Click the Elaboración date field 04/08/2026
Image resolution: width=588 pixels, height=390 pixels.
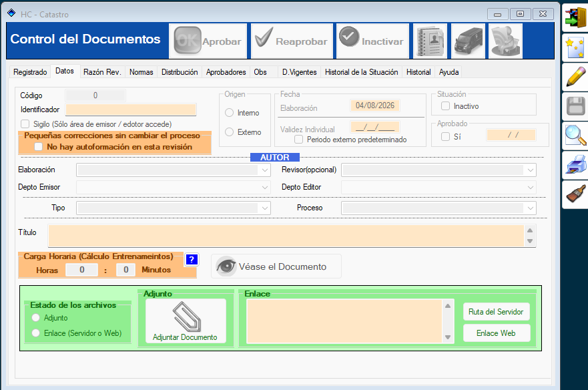pos(374,106)
